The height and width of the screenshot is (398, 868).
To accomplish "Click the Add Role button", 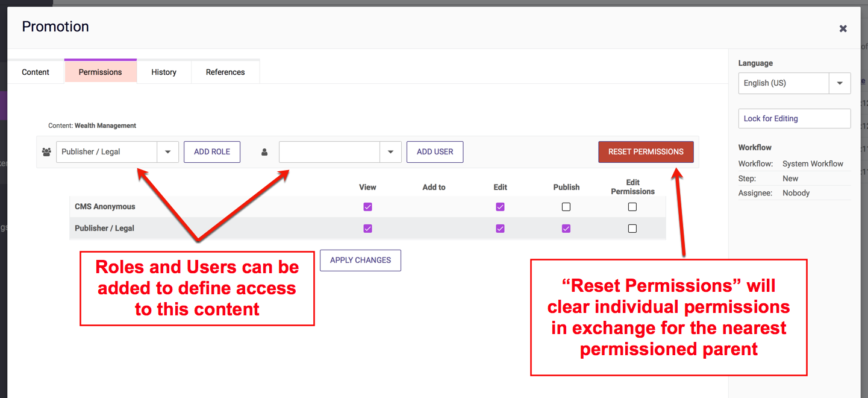I will pyautogui.click(x=212, y=152).
